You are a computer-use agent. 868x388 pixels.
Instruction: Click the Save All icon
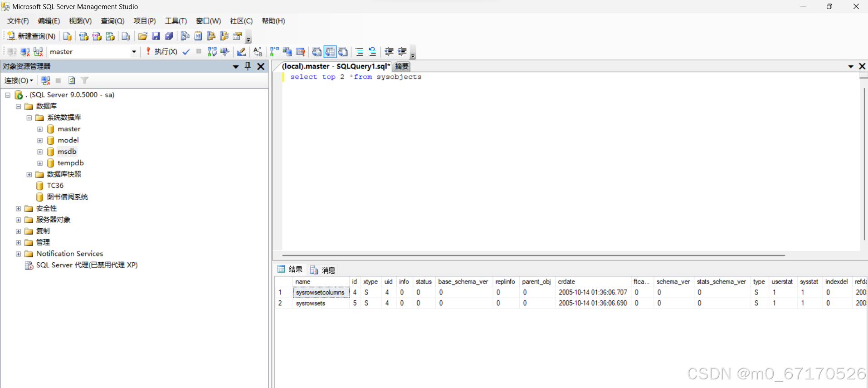point(169,36)
